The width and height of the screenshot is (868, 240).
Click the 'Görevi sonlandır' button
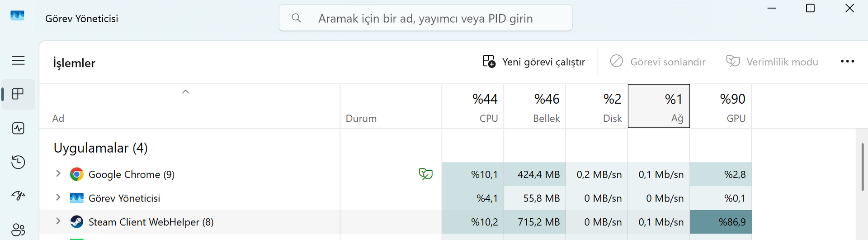click(658, 62)
